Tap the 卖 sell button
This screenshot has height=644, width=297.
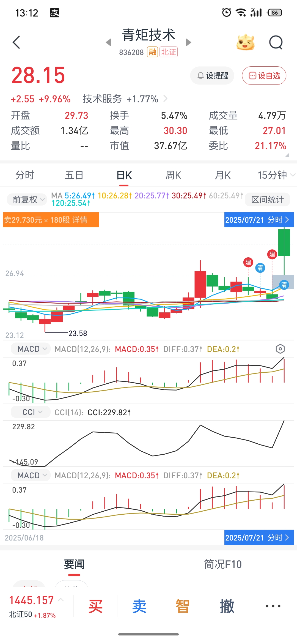[139, 606]
